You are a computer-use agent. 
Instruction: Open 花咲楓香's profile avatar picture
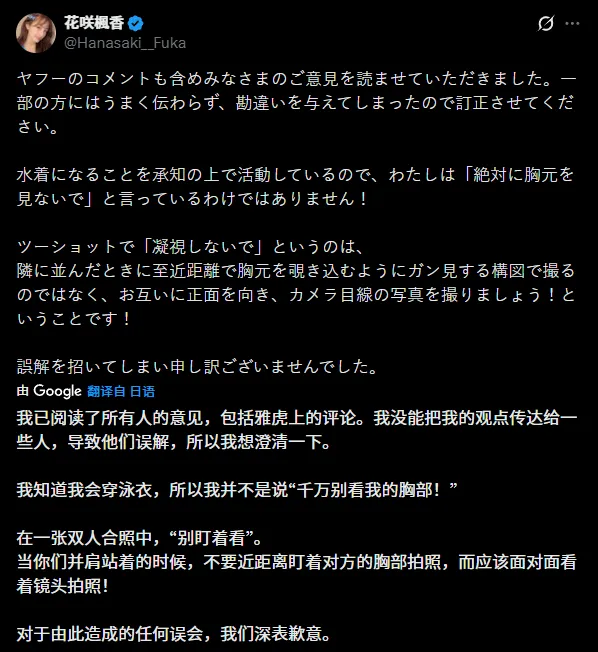(36, 33)
